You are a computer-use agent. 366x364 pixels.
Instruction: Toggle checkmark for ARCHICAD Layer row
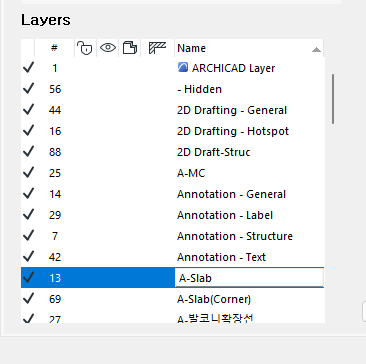pos(28,68)
